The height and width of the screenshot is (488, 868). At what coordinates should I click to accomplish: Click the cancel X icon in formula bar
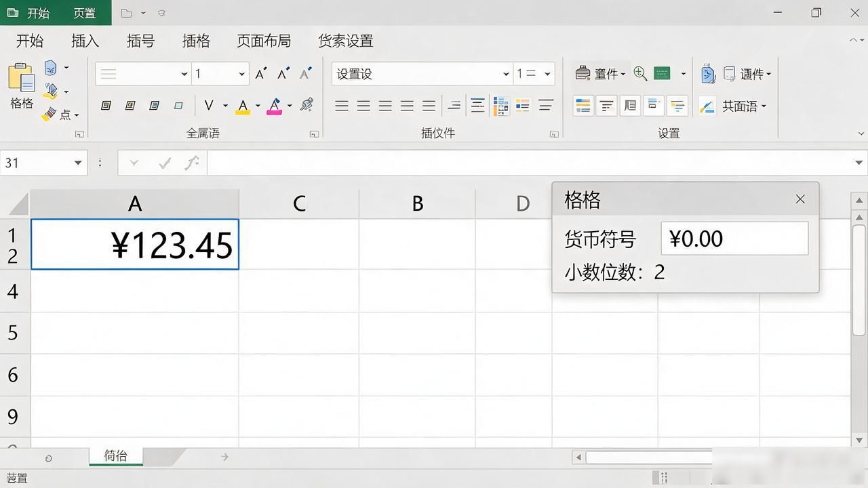tap(134, 163)
